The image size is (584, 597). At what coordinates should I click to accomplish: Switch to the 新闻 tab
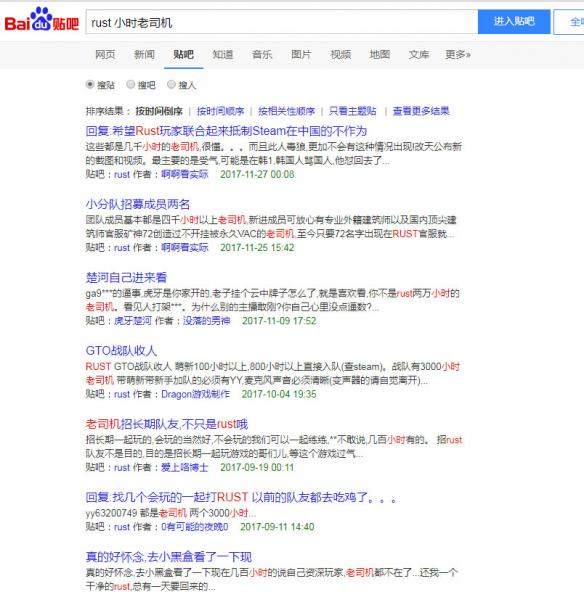144,55
